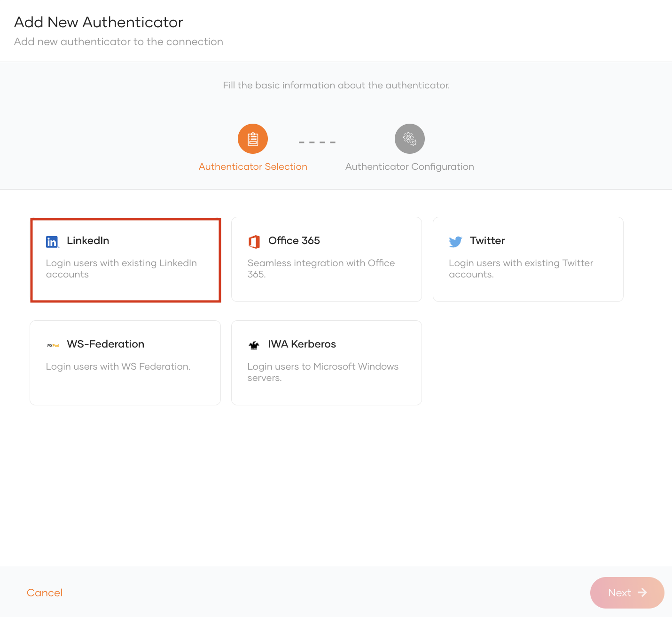Click the WS-Federation logo icon
The height and width of the screenshot is (617, 672).
pyautogui.click(x=53, y=345)
